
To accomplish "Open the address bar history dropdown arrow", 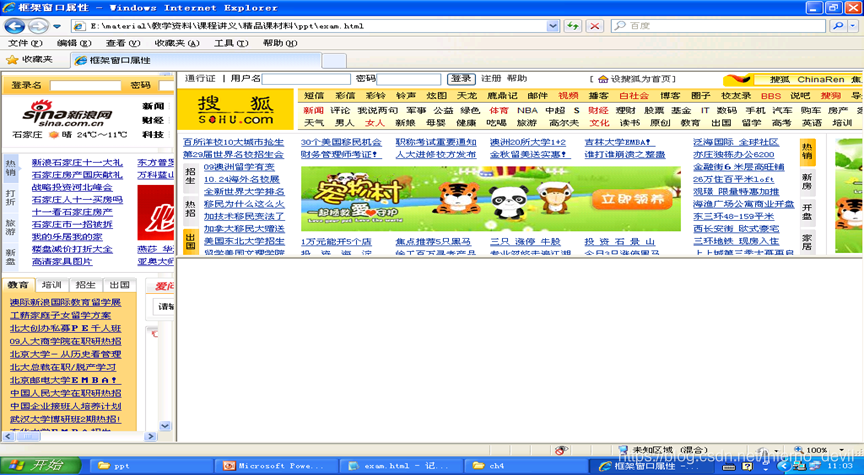I will [x=553, y=26].
